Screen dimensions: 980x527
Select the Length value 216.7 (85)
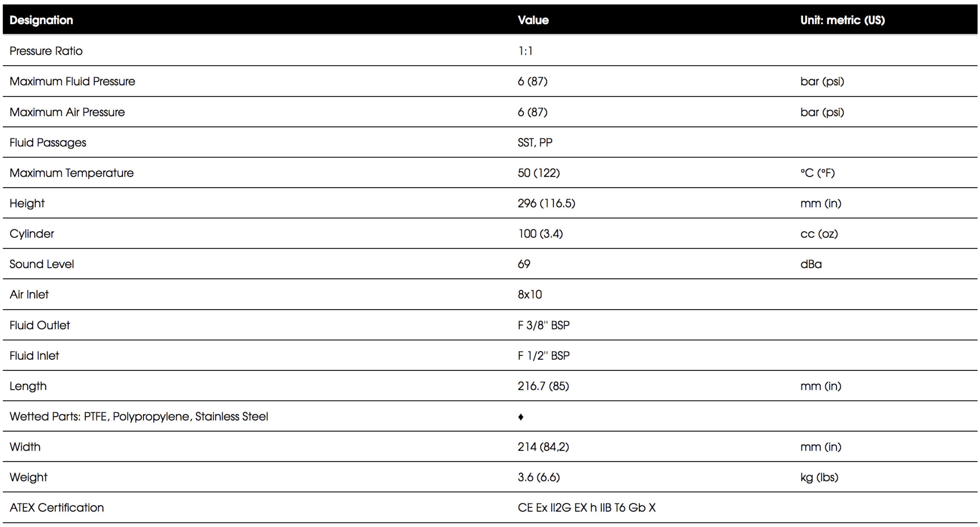tap(543, 386)
